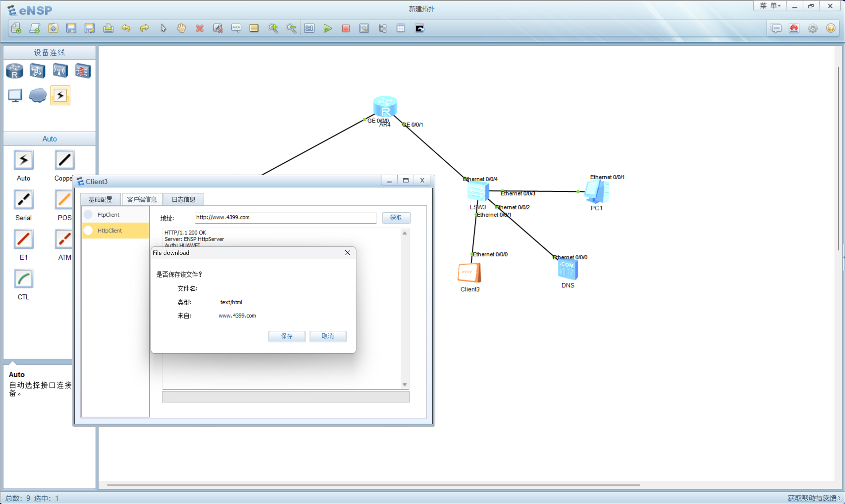Click 取消 in File download dialog
The height and width of the screenshot is (504, 845).
[328, 336]
